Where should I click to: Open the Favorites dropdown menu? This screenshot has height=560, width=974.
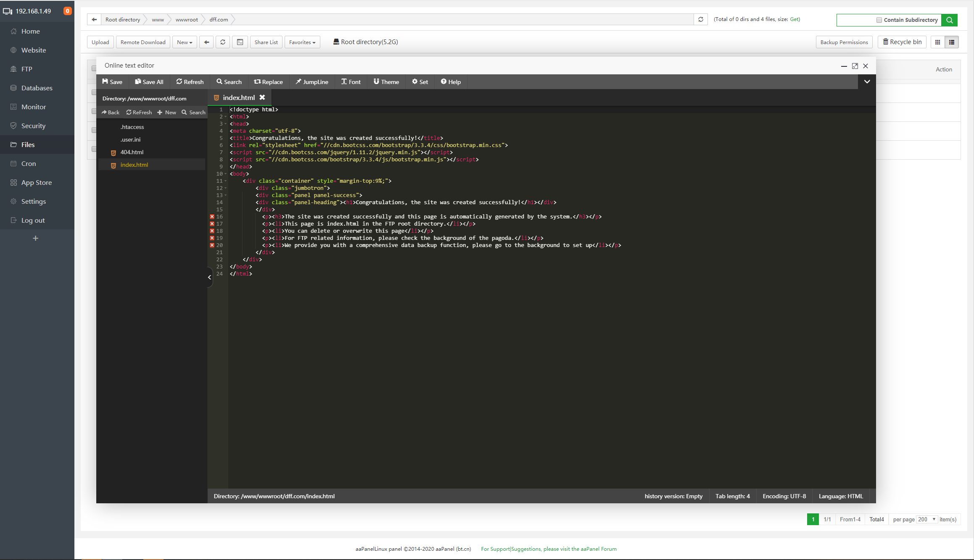(302, 42)
